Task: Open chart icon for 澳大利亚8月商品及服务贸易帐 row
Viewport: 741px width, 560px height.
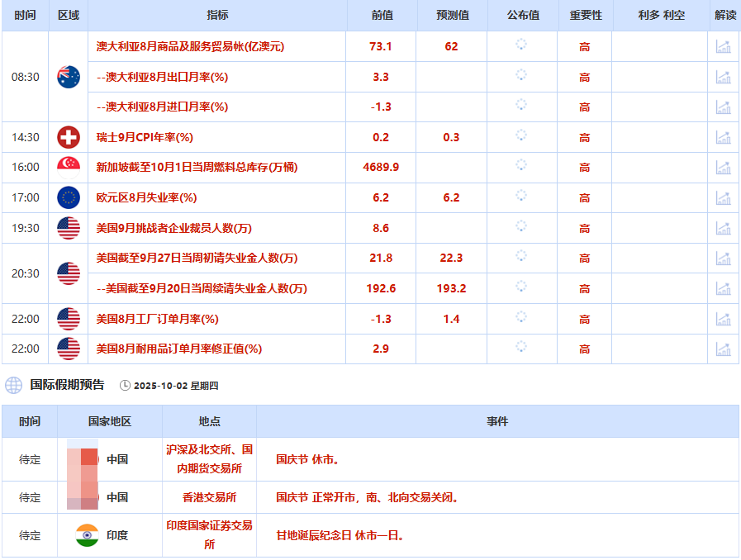Action: 723,46
